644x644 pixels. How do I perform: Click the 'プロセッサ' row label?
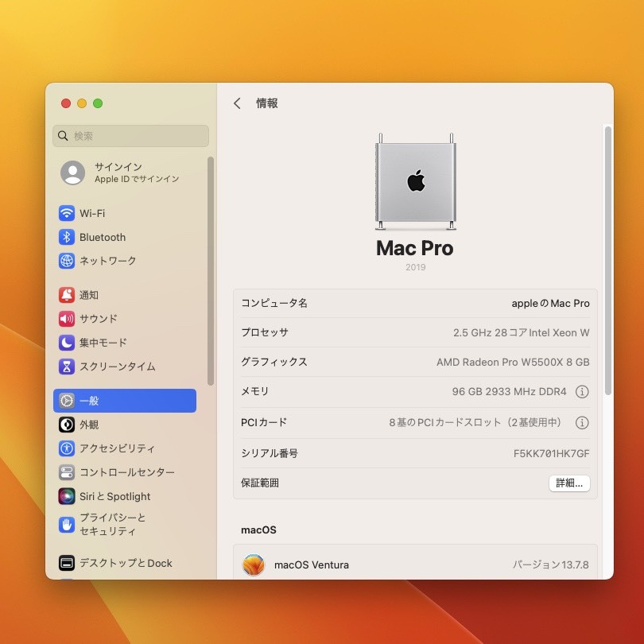265,332
